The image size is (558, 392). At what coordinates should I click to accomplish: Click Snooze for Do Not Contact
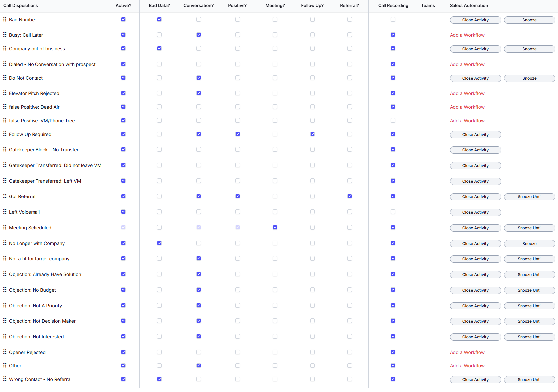529,78
